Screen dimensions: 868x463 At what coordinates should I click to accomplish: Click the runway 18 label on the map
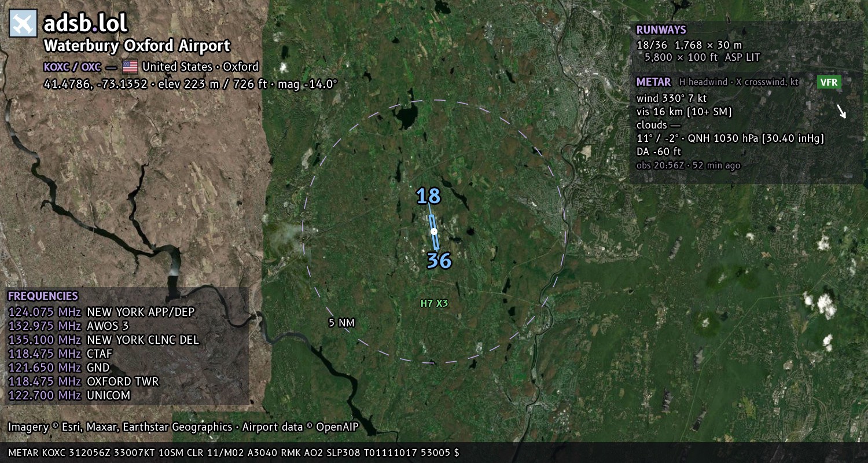(428, 196)
